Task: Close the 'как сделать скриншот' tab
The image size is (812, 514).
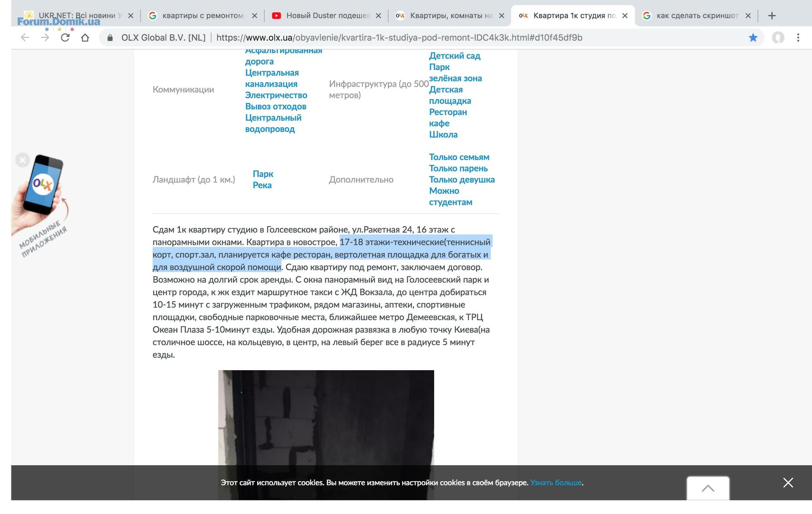Action: [748, 16]
